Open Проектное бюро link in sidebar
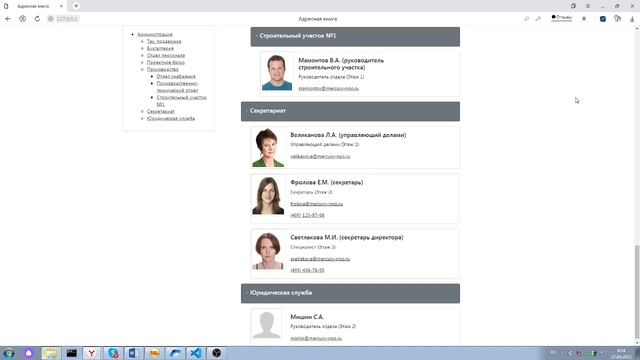Image resolution: width=640 pixels, height=360 pixels. [x=166, y=62]
